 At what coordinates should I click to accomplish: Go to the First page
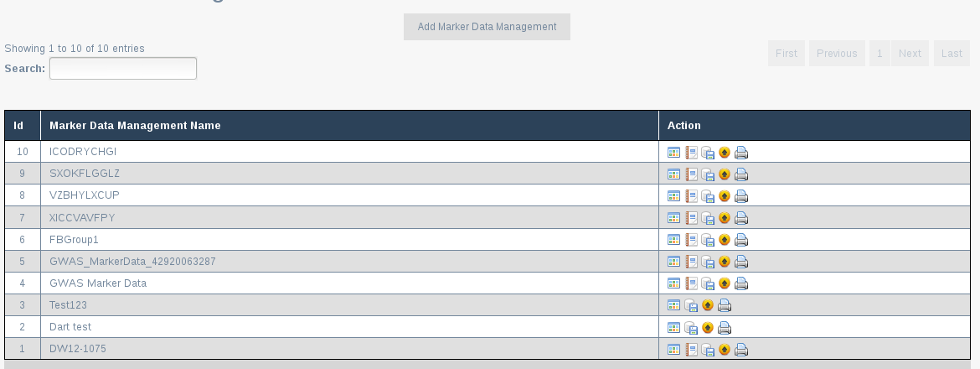point(787,53)
